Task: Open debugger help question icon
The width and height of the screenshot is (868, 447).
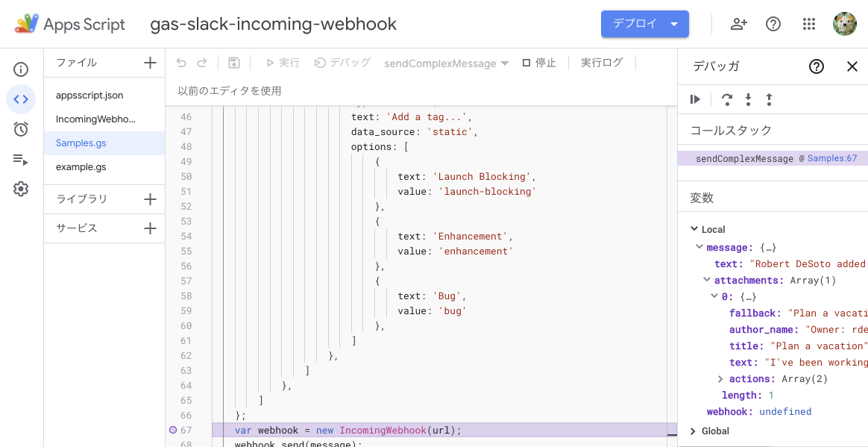Action: (x=817, y=66)
